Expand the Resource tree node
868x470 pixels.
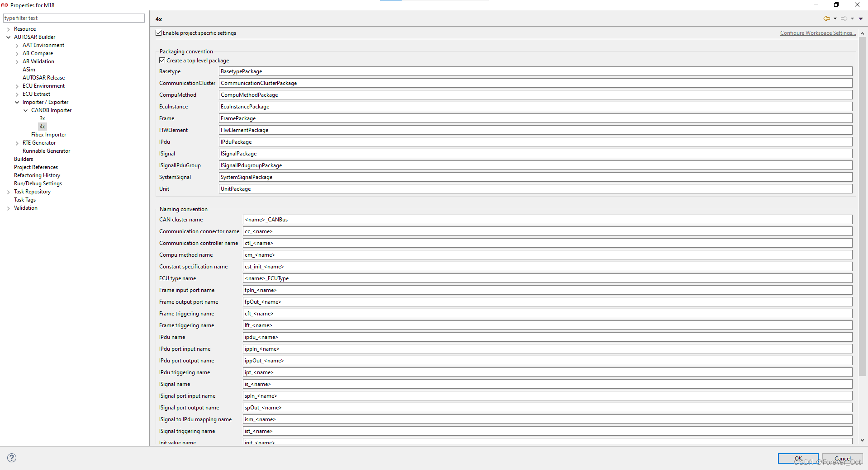8,28
